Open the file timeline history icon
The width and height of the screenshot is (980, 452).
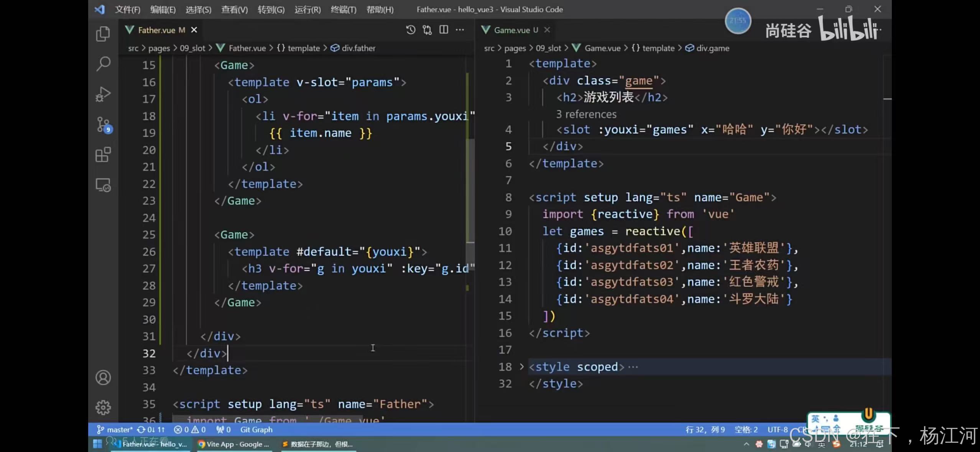click(411, 30)
